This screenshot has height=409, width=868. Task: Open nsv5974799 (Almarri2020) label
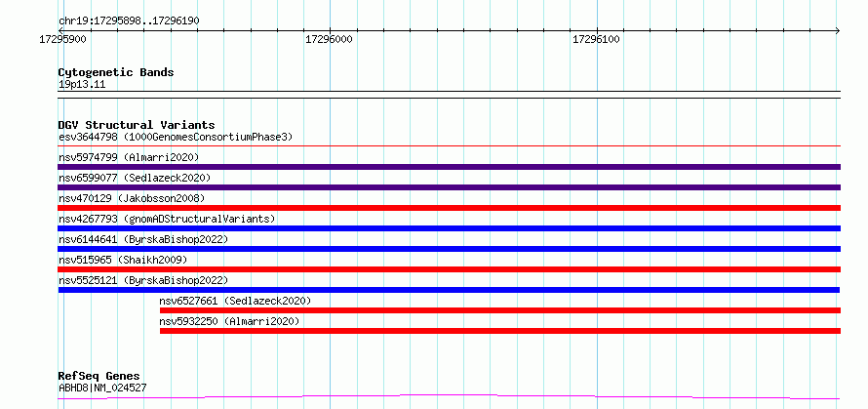(129, 157)
